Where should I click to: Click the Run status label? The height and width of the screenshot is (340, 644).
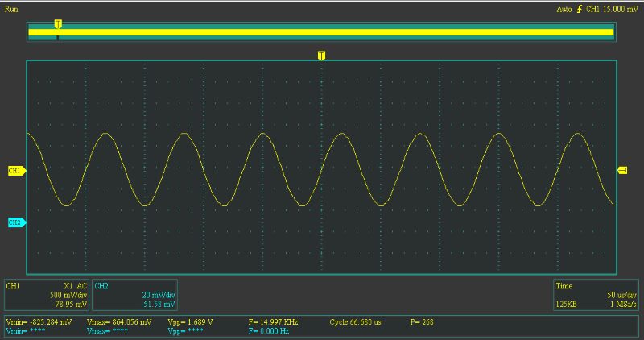pos(12,9)
